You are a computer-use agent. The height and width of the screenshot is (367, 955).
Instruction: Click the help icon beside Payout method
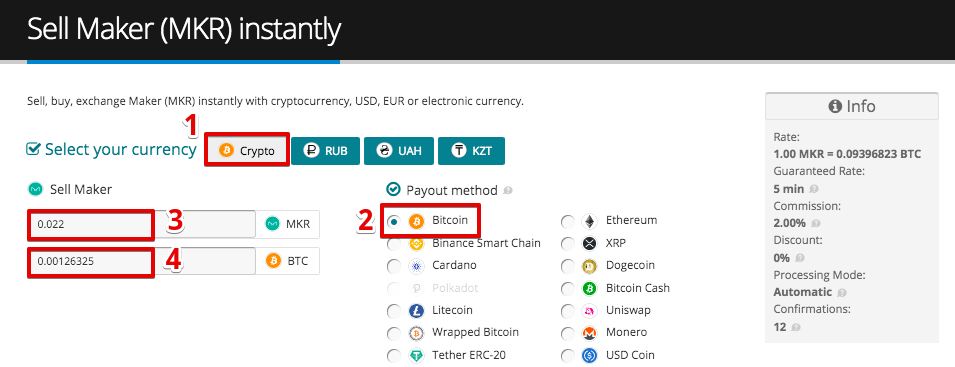point(508,191)
